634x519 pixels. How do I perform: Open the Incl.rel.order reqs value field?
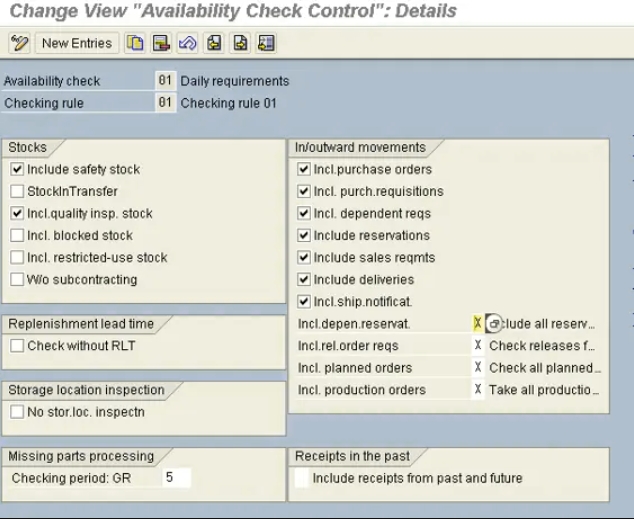[477, 346]
